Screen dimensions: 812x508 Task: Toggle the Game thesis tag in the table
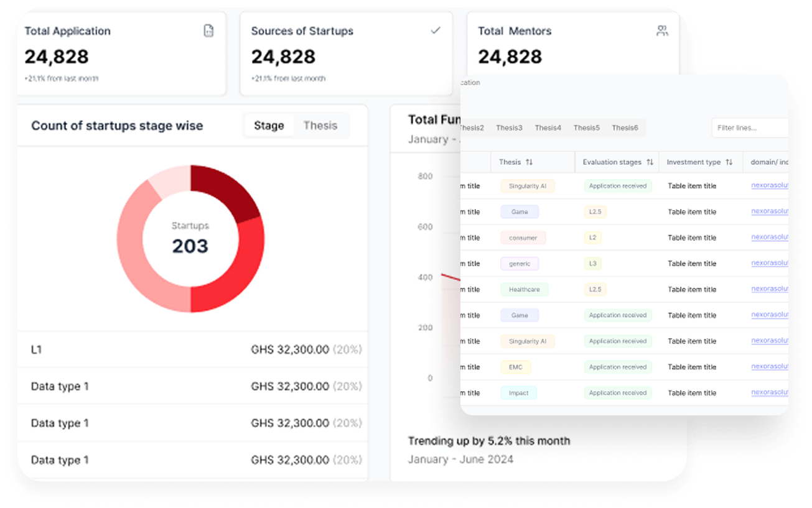click(519, 211)
